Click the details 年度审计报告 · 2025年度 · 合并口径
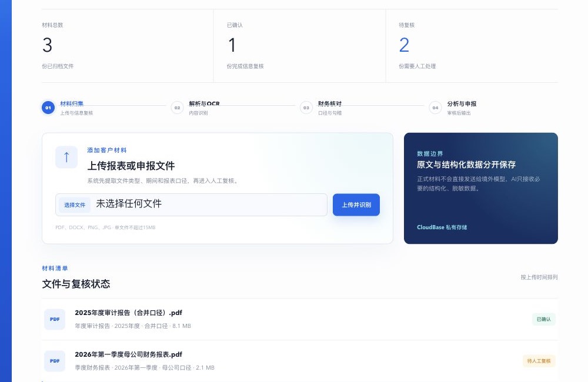The image size is (588, 382). (x=133, y=326)
